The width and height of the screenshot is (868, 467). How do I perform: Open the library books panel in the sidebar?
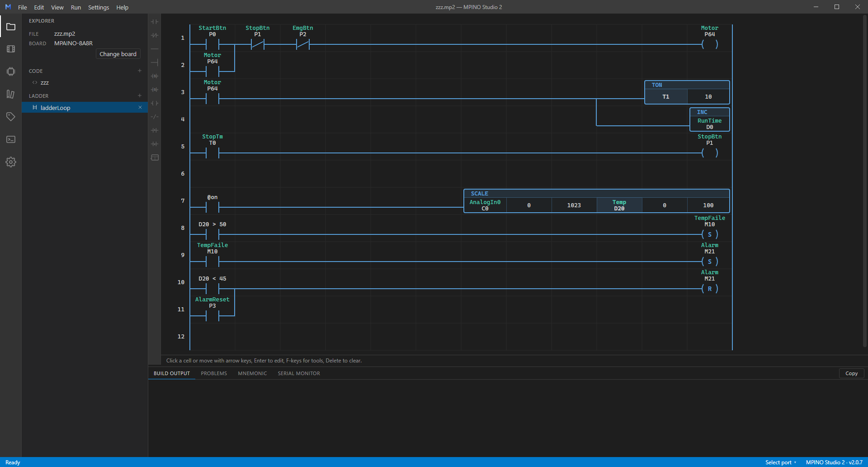[11, 94]
